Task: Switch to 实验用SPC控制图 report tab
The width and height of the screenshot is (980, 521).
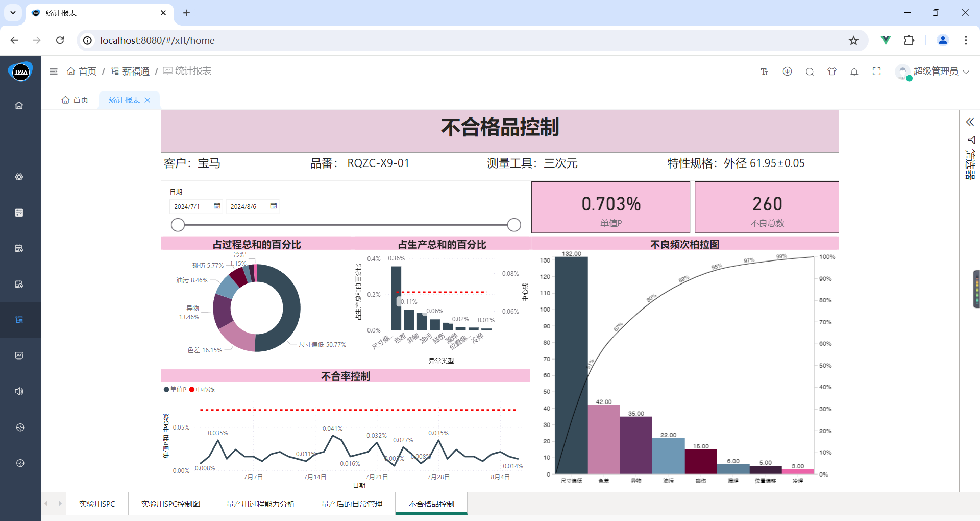Action: tap(170, 504)
